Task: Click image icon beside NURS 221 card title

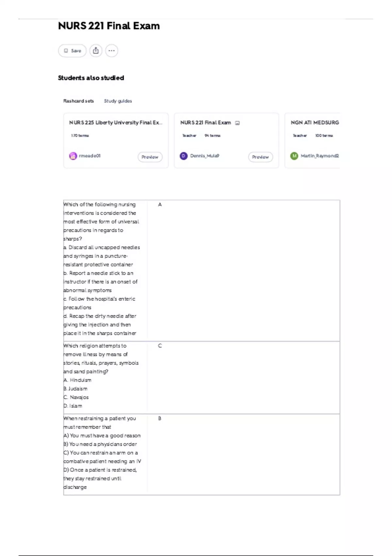Action: click(237, 123)
